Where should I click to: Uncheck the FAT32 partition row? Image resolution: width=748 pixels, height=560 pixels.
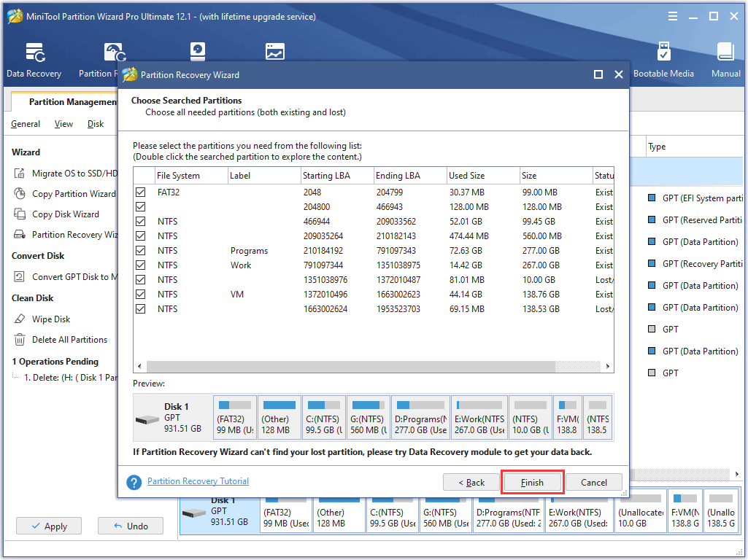140,192
